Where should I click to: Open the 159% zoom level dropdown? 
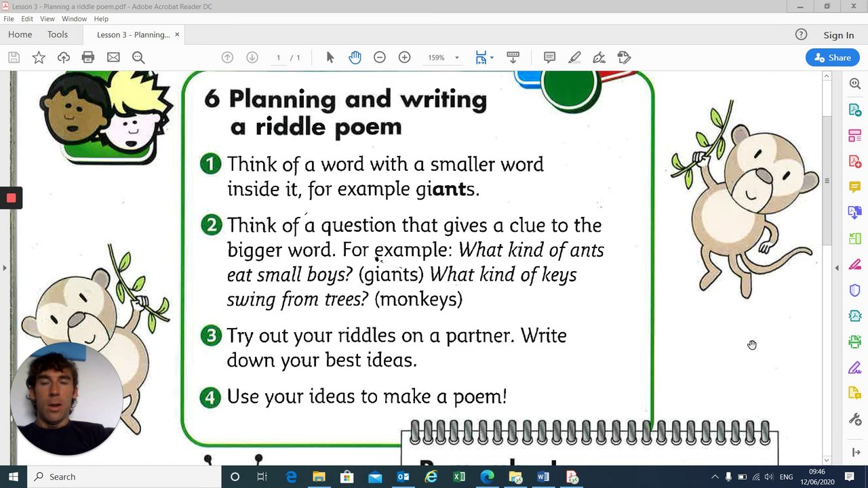pyautogui.click(x=456, y=58)
